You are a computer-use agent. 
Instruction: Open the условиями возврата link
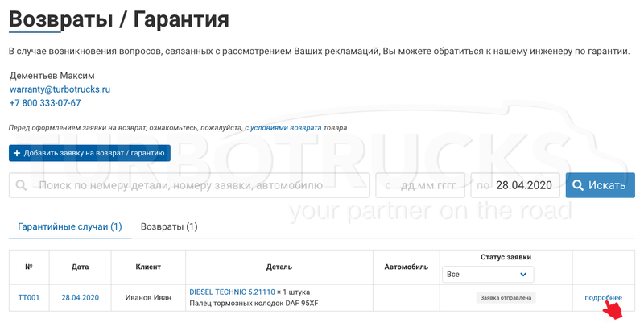(286, 128)
